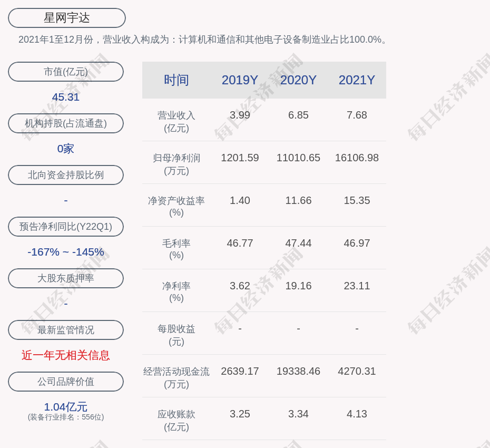The image size is (490, 448).
Task: Click the 净资产收益率(%) row label
Action: pos(177,206)
